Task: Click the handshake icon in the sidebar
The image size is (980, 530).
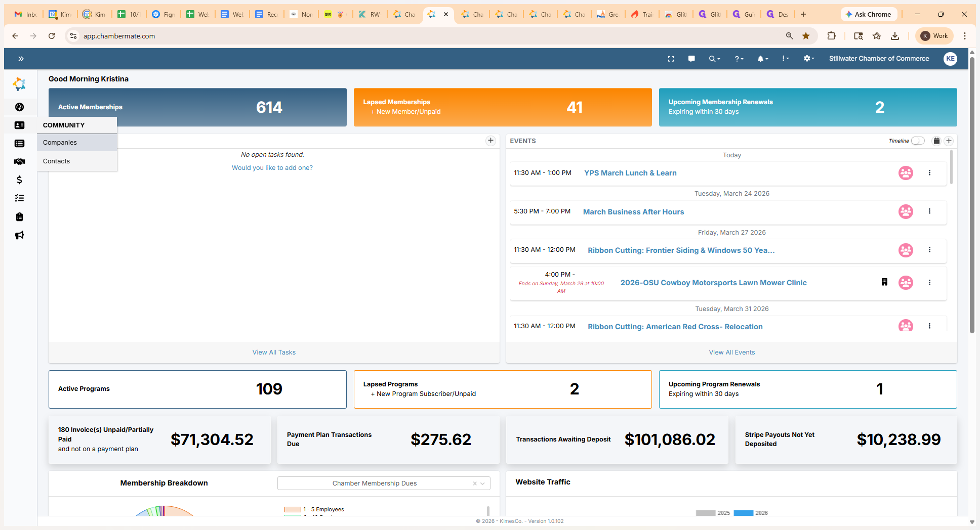Action: coord(19,162)
